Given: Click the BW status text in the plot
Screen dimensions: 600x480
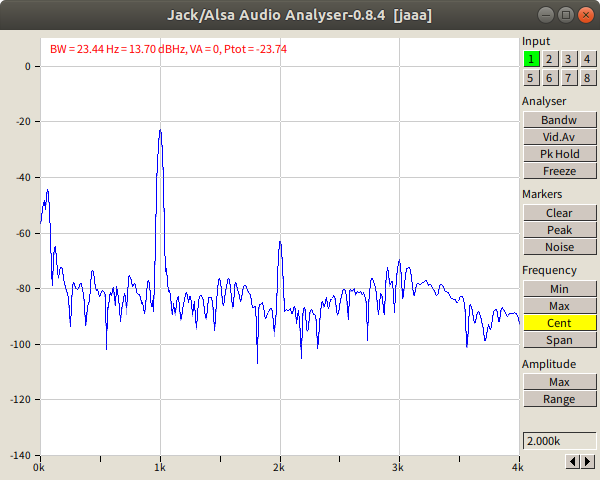Looking at the screenshot, I should [168, 49].
